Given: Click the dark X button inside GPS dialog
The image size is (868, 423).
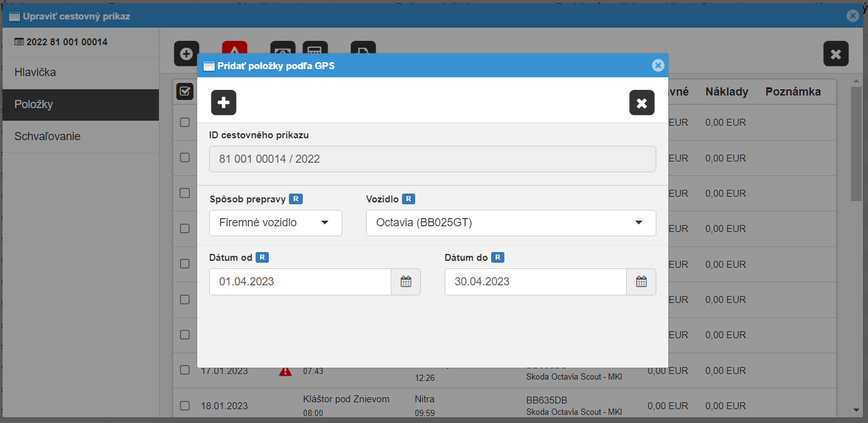Looking at the screenshot, I should tap(641, 102).
